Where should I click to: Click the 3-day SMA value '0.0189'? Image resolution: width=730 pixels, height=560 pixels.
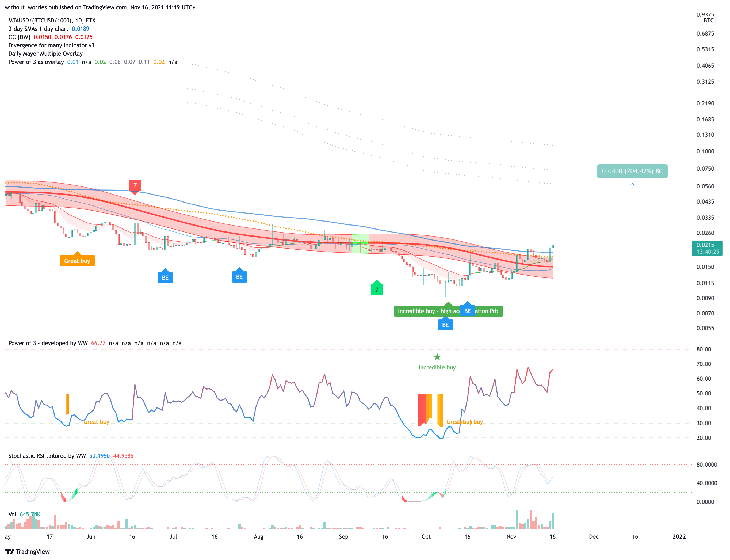click(81, 29)
